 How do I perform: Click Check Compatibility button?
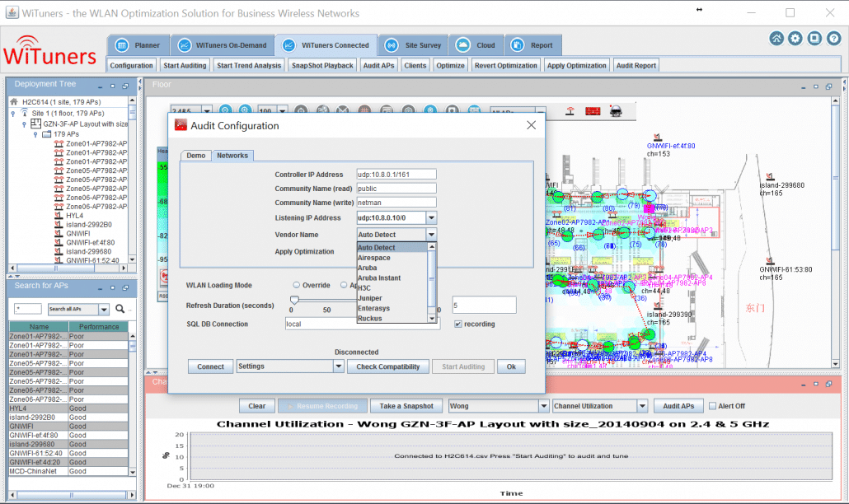(387, 366)
